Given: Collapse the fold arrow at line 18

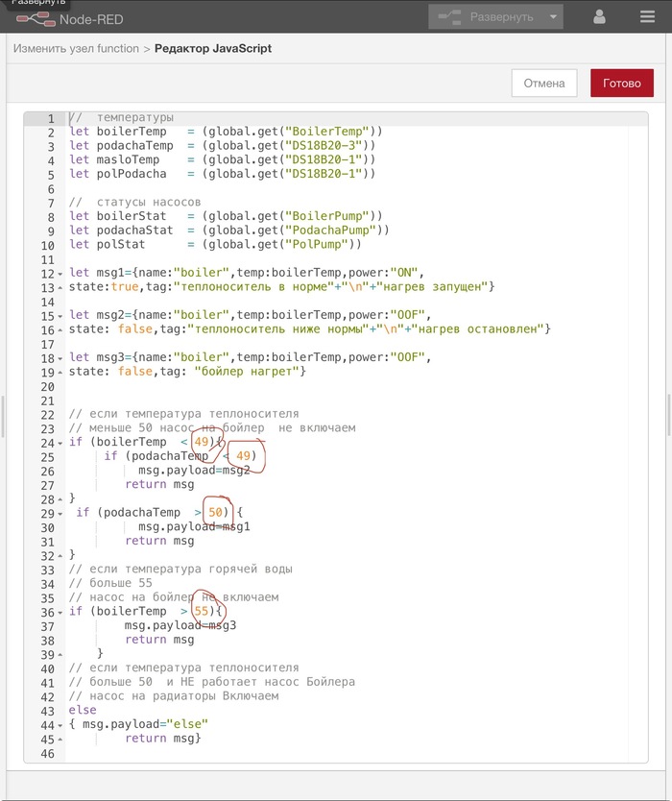Looking at the screenshot, I should 60,358.
